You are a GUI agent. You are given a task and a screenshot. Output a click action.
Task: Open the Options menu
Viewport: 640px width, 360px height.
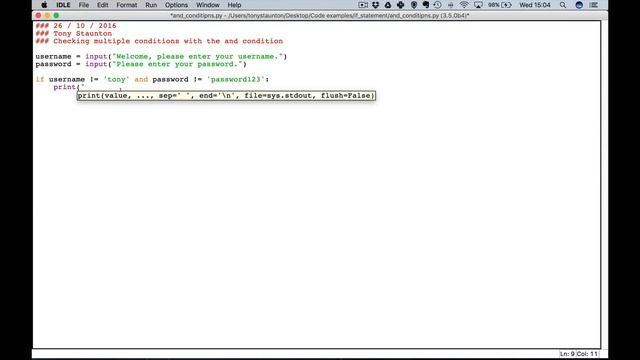coord(176,5)
